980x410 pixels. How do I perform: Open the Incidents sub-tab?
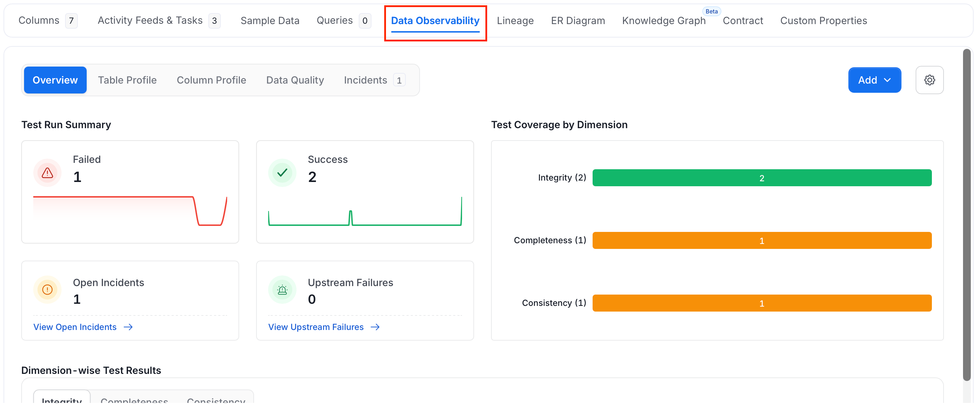(374, 80)
